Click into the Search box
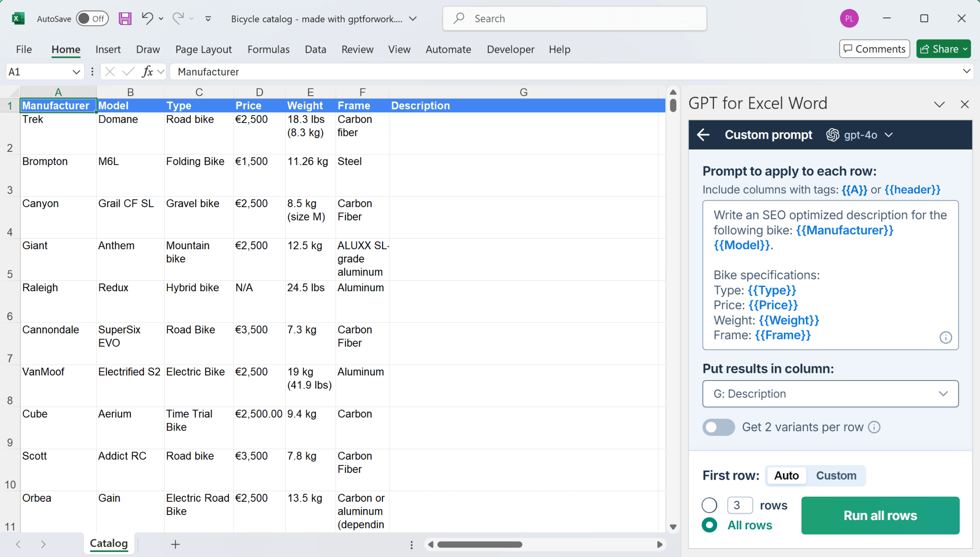Viewport: 980px width, 557px height. pyautogui.click(x=575, y=19)
